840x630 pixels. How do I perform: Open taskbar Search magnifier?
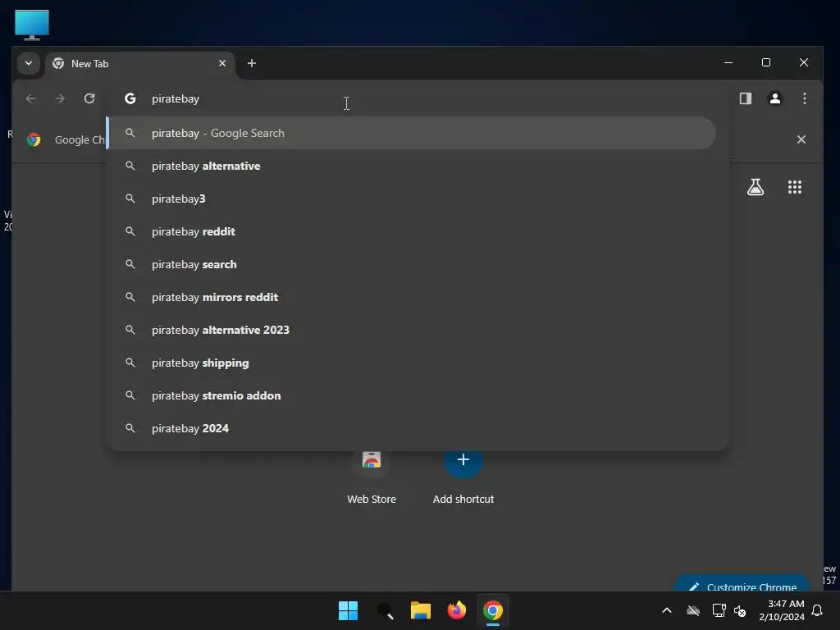[385, 610]
